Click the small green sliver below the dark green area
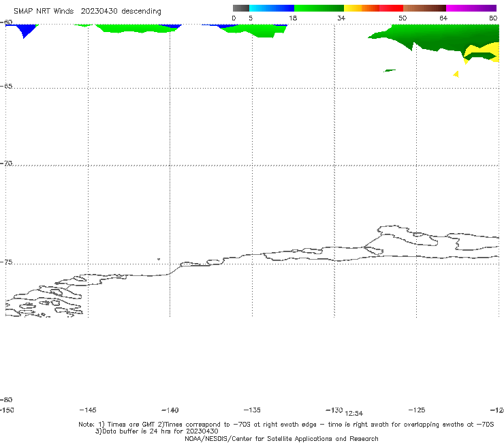This screenshot has height=443, width=504. [390, 70]
